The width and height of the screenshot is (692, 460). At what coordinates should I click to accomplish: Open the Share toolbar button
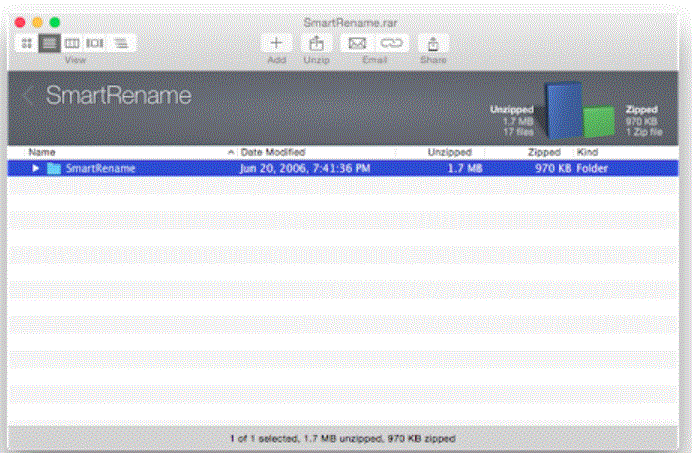(x=433, y=43)
